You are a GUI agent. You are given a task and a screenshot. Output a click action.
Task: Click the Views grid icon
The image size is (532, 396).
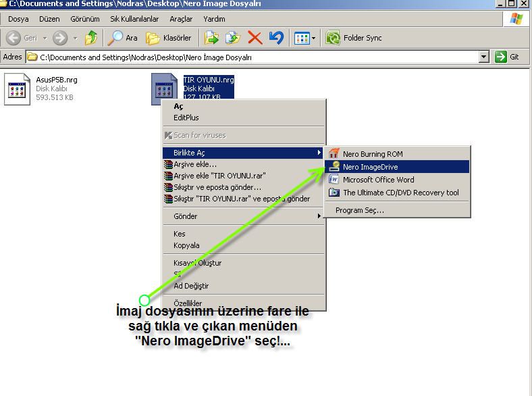[x=302, y=38]
